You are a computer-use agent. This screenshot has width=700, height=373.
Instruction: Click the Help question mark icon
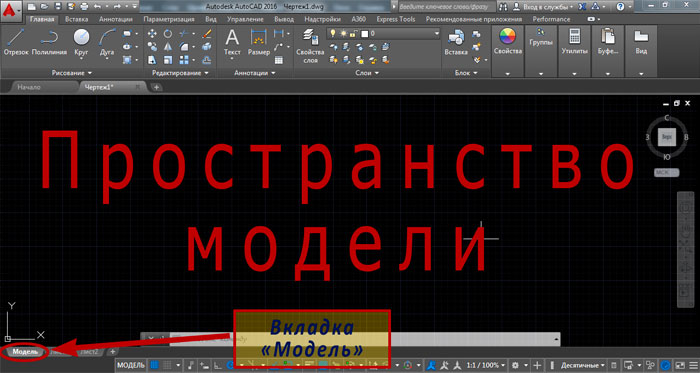pyautogui.click(x=620, y=7)
